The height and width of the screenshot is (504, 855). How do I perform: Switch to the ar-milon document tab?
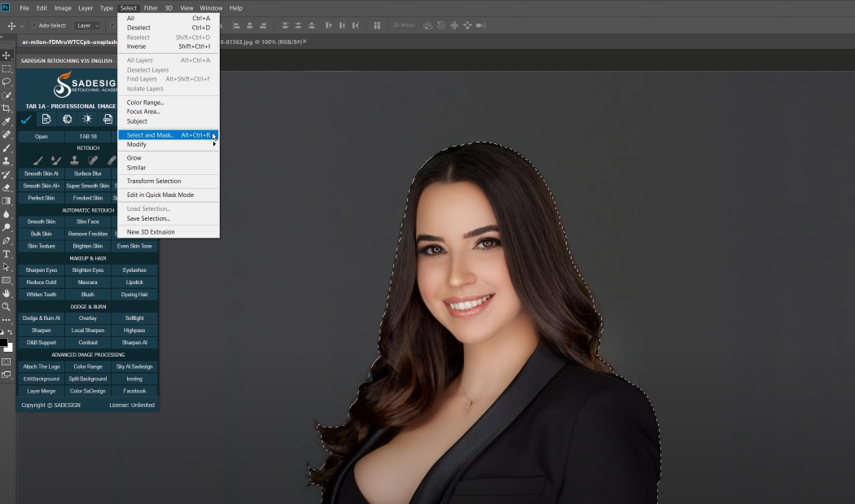[x=68, y=42]
